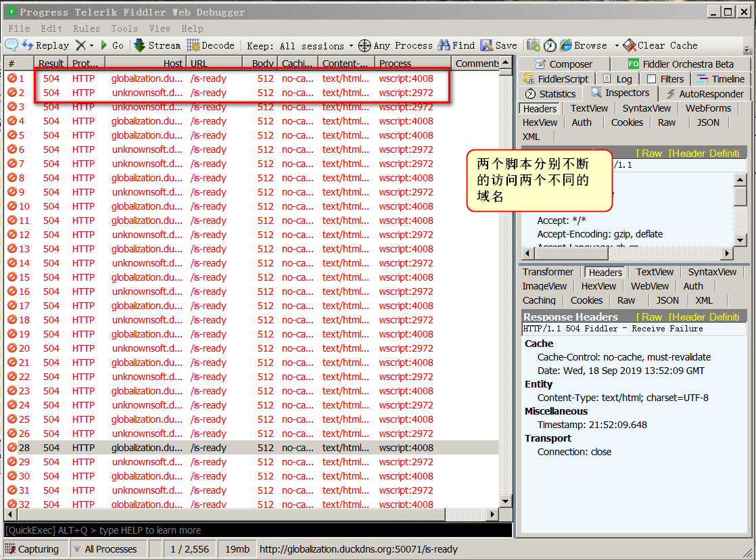This screenshot has height=560, width=756.
Task: Click Raw link in Response Headers
Action: coord(650,317)
